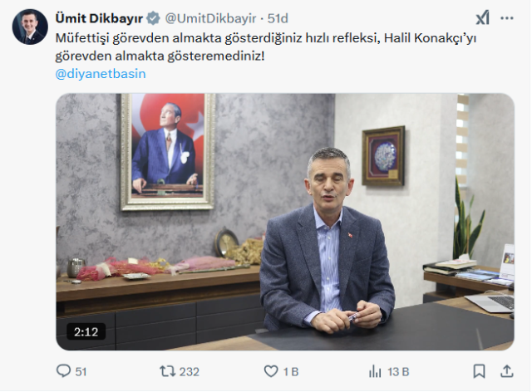The height and width of the screenshot is (392, 532).
Task: Open Grok explain icon on the tweet
Action: [x=482, y=18]
